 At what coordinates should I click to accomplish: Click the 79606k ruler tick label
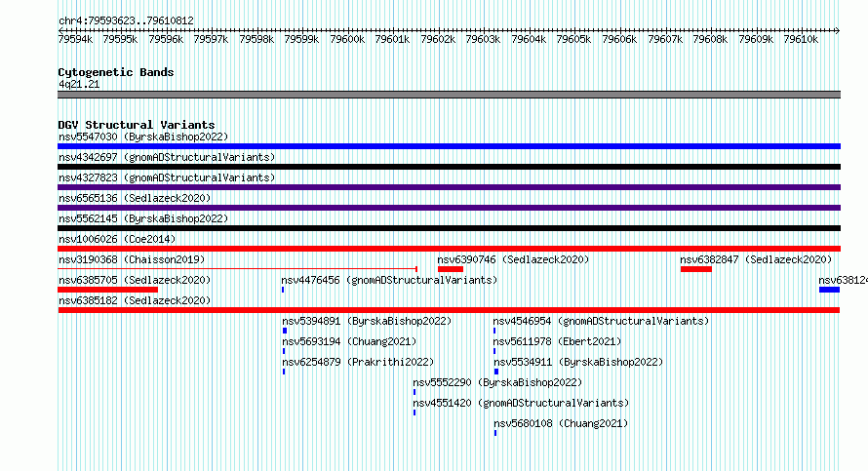tap(619, 39)
